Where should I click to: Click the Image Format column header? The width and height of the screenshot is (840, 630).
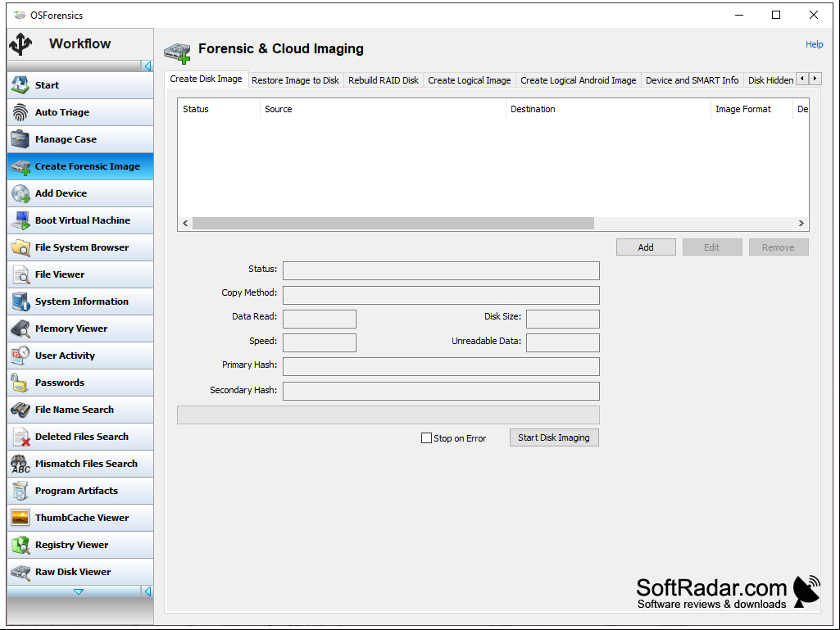pyautogui.click(x=751, y=109)
